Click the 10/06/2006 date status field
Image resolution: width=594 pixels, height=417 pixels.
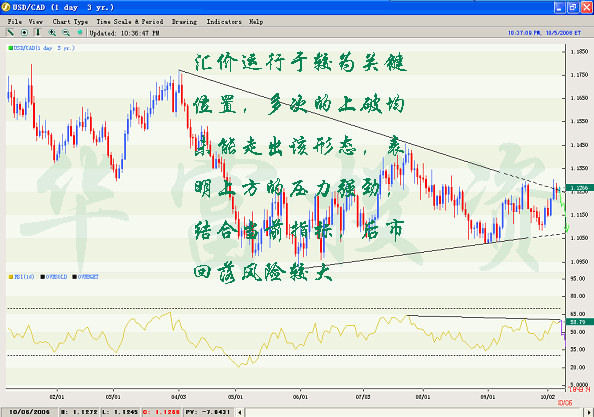tap(30, 412)
